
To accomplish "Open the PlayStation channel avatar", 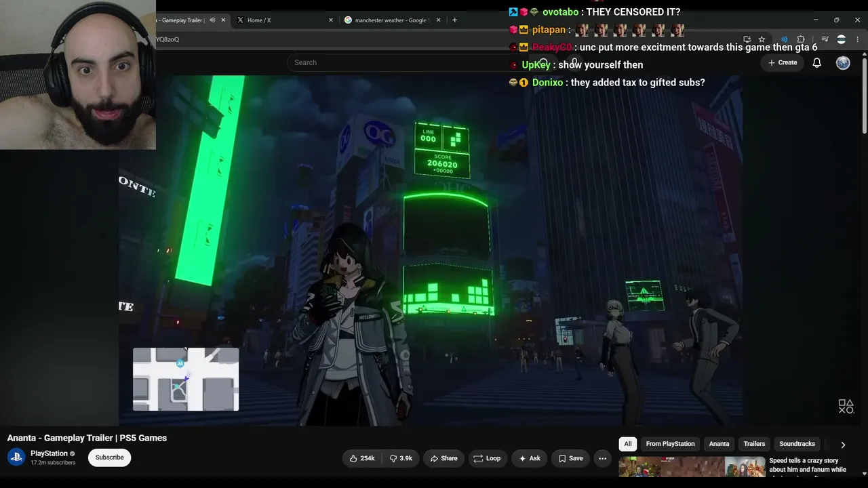I will point(17,457).
